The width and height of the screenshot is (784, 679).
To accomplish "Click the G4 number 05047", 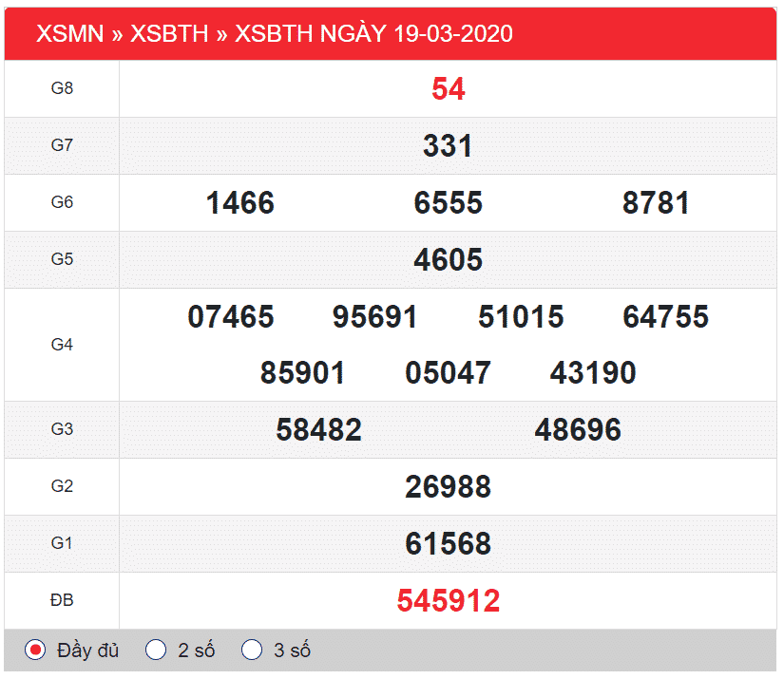I will click(x=448, y=373).
